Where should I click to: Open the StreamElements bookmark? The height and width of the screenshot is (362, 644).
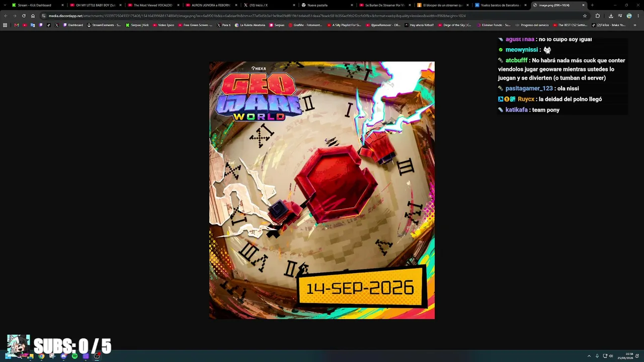click(104, 25)
